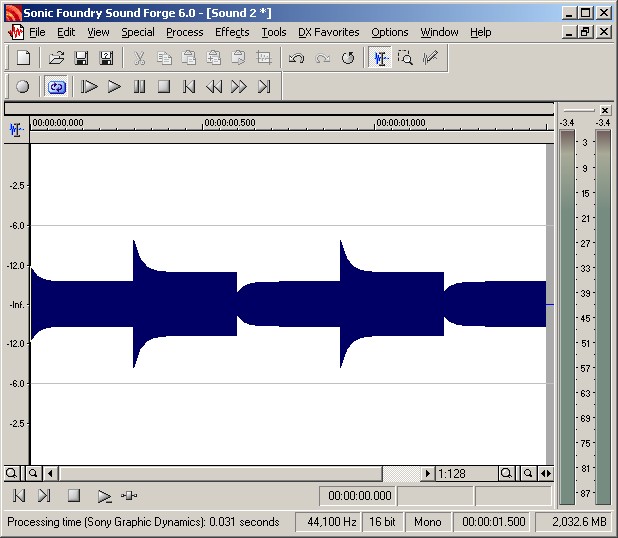Open the DX Favorites menu
This screenshot has width=618, height=538.
[x=329, y=32]
